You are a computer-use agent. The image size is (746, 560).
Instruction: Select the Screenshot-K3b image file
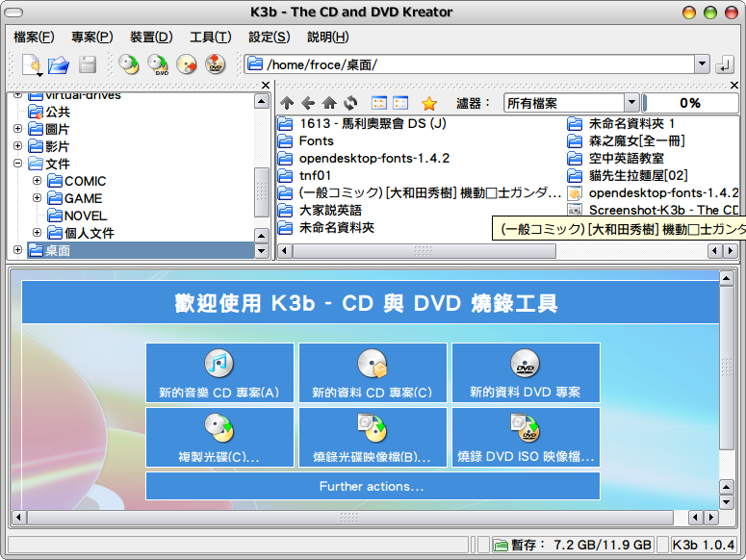(x=653, y=210)
